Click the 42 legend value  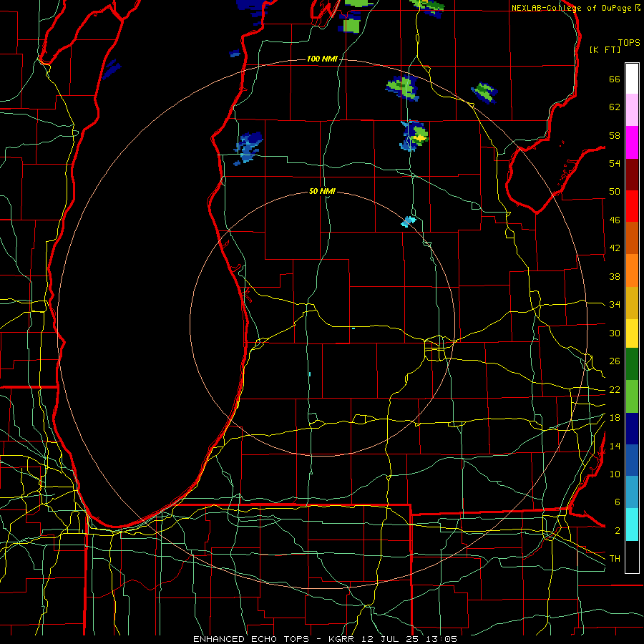(x=615, y=248)
